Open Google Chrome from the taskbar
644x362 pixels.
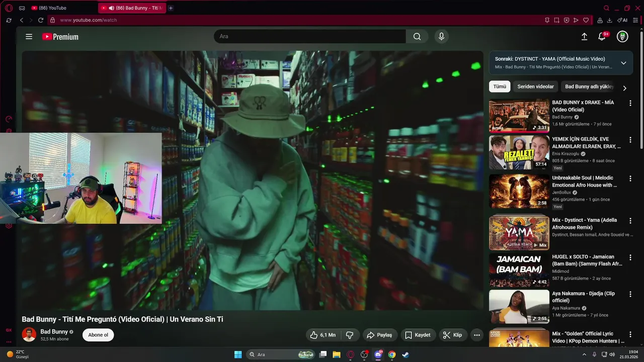[x=392, y=354]
